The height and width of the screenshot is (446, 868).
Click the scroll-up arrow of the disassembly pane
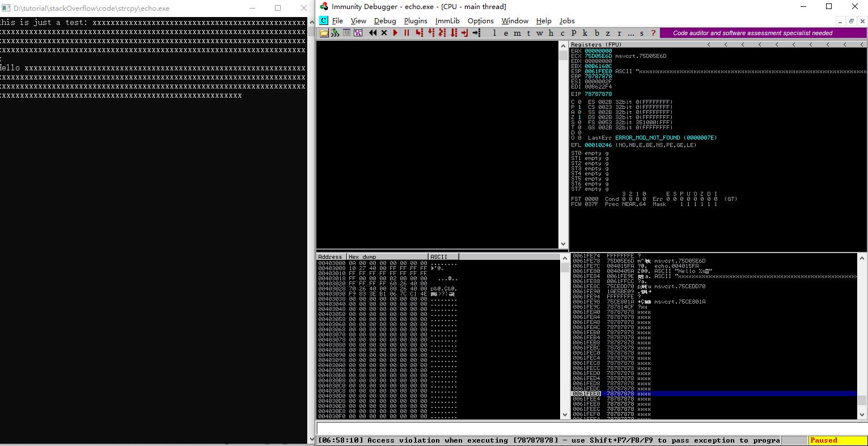(x=563, y=46)
